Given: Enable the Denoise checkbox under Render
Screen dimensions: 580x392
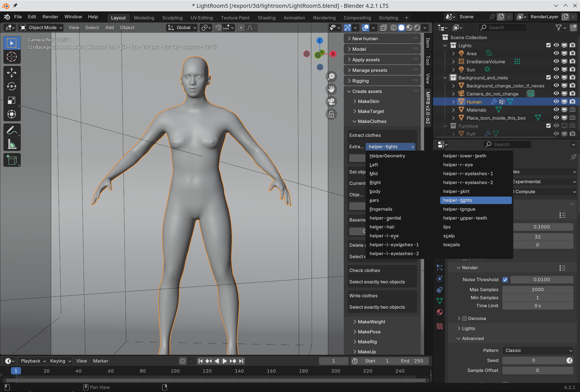Looking at the screenshot, I should pyautogui.click(x=465, y=318).
